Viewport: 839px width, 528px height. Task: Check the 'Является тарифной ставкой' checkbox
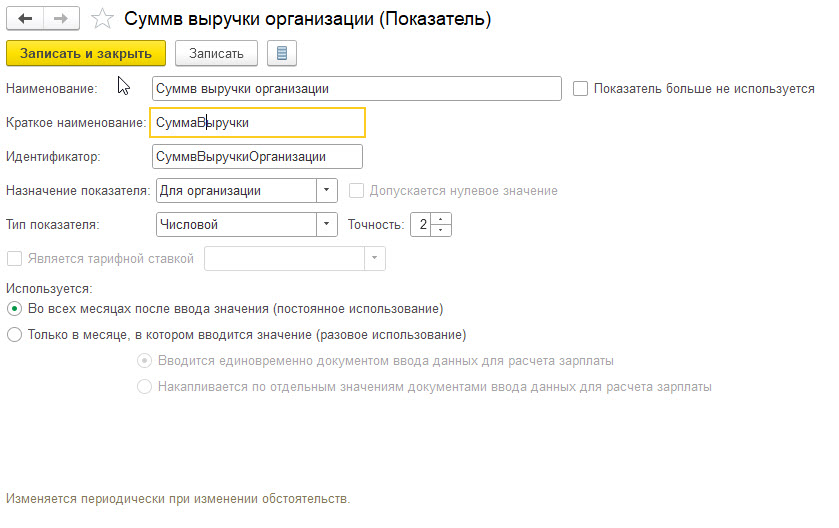point(14,258)
